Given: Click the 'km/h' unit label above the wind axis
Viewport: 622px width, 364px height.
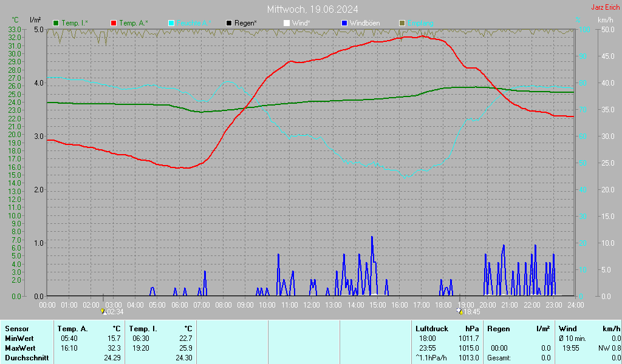Looking at the screenshot, I should pos(606,20).
